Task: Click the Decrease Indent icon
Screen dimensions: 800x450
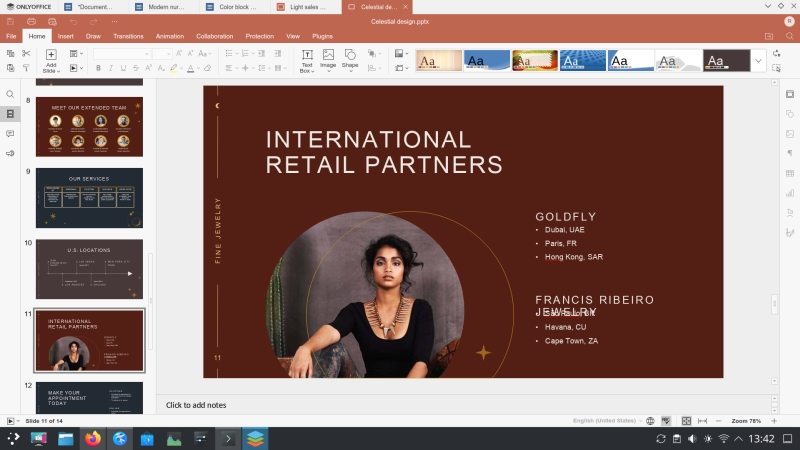Action: pyautogui.click(x=261, y=53)
